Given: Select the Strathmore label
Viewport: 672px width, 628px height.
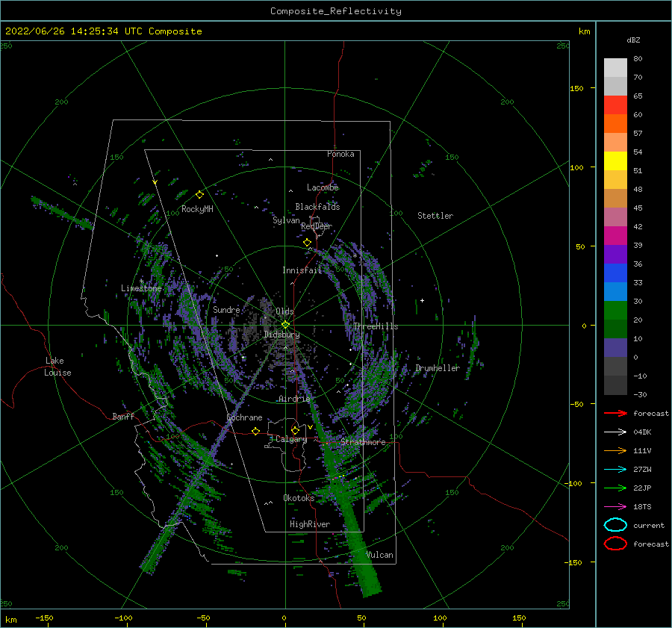Looking at the screenshot, I should (363, 442).
